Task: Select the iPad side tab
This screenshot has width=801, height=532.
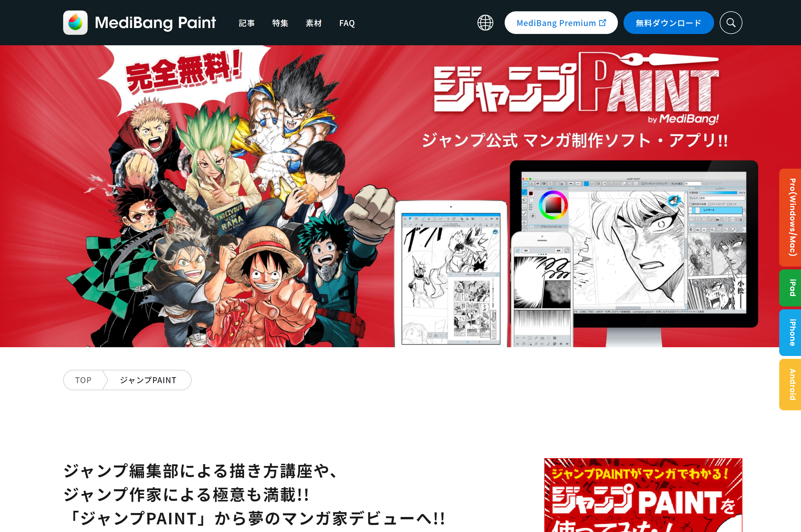Action: pyautogui.click(x=791, y=288)
